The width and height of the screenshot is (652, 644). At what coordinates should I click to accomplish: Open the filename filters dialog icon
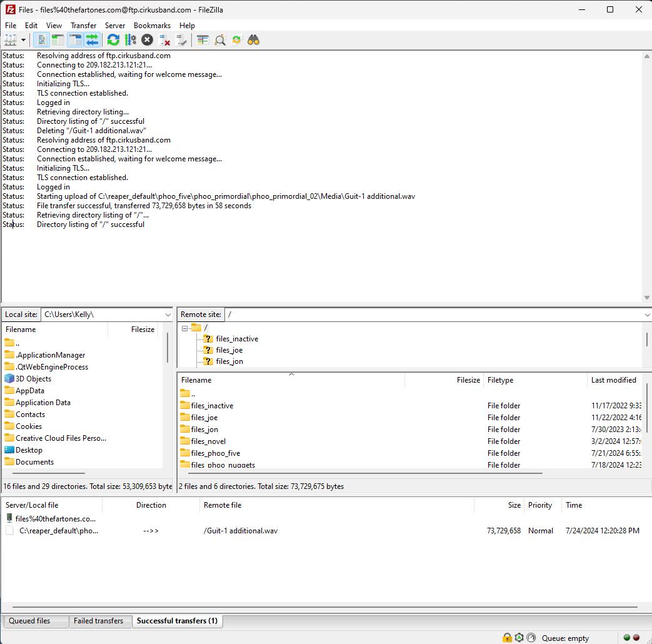pyautogui.click(x=203, y=40)
